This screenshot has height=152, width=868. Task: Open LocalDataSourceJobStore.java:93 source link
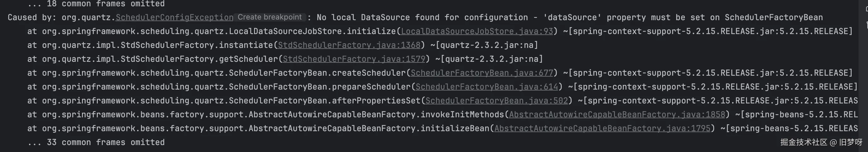point(477,31)
